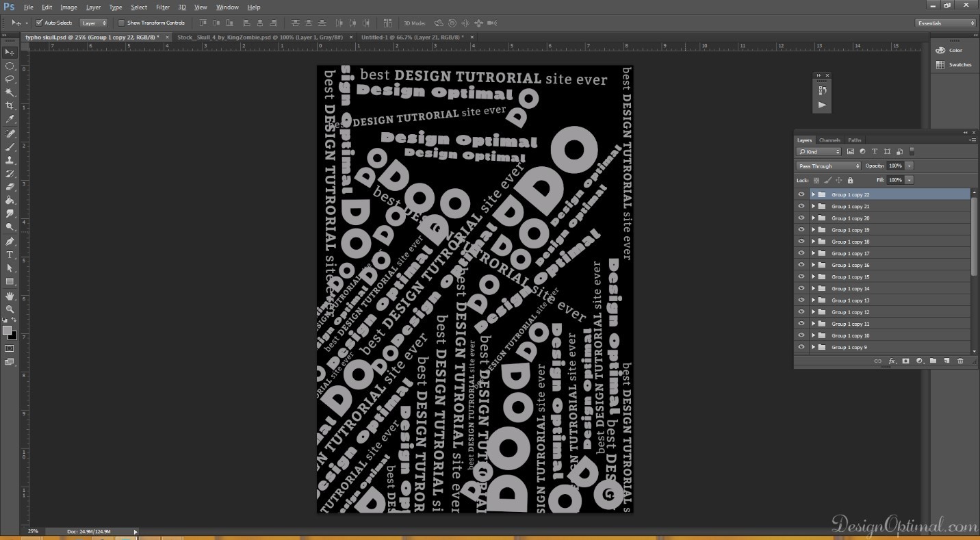This screenshot has width=980, height=540.
Task: Switch to Stock_Skull_4_by_KingZombie.psd document tab
Action: coord(260,37)
